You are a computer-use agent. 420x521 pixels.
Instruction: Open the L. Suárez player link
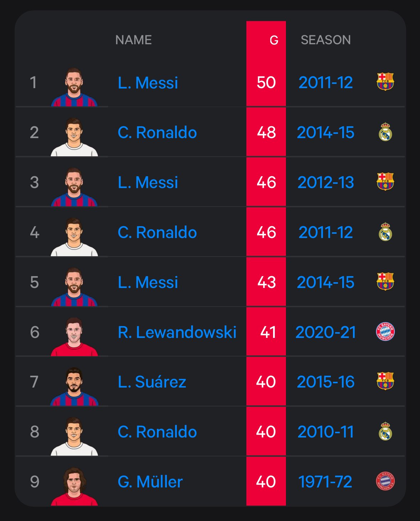click(x=152, y=382)
